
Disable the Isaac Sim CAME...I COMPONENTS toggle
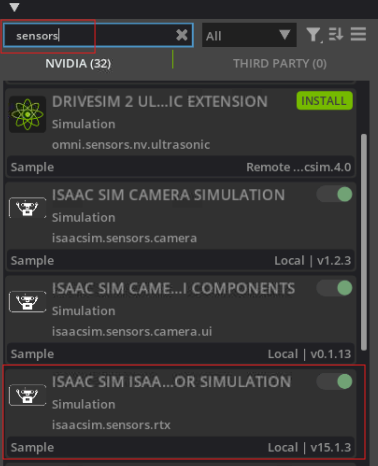pos(334,288)
